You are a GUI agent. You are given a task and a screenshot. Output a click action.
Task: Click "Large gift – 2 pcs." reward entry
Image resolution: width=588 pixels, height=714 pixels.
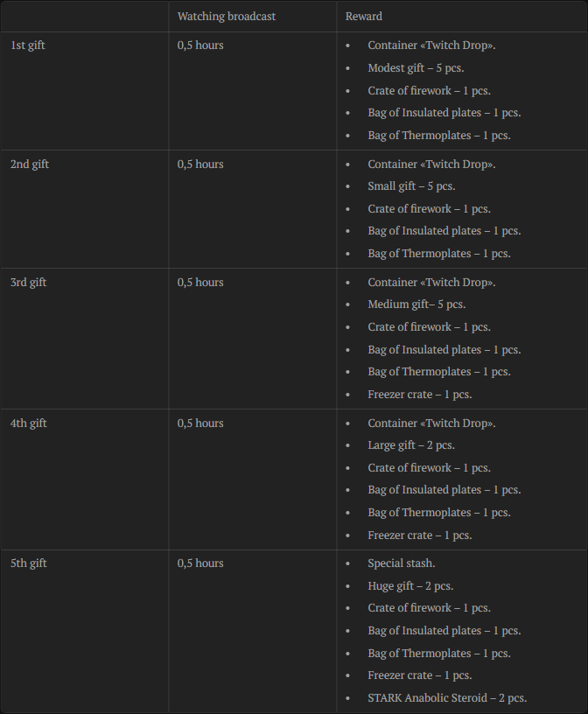412,446
